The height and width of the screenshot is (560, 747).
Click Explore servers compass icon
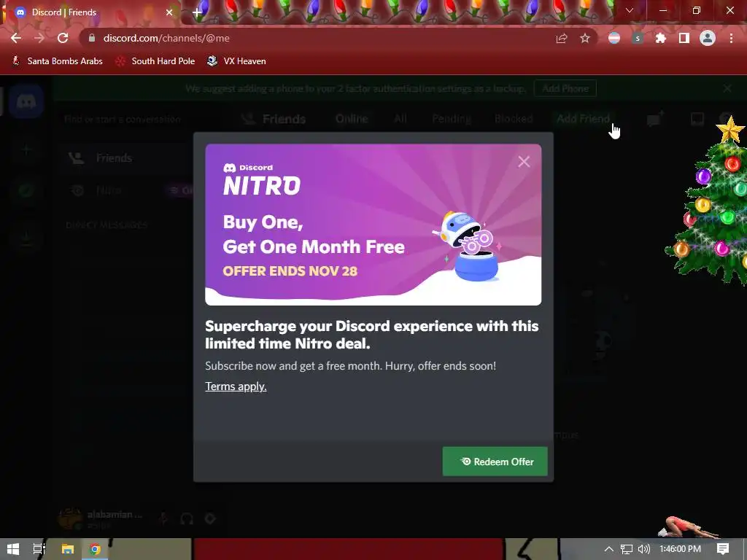tap(26, 190)
